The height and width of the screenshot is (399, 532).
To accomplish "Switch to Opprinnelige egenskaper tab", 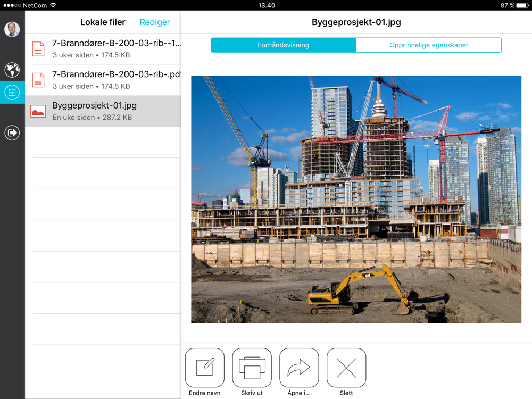I will [429, 45].
